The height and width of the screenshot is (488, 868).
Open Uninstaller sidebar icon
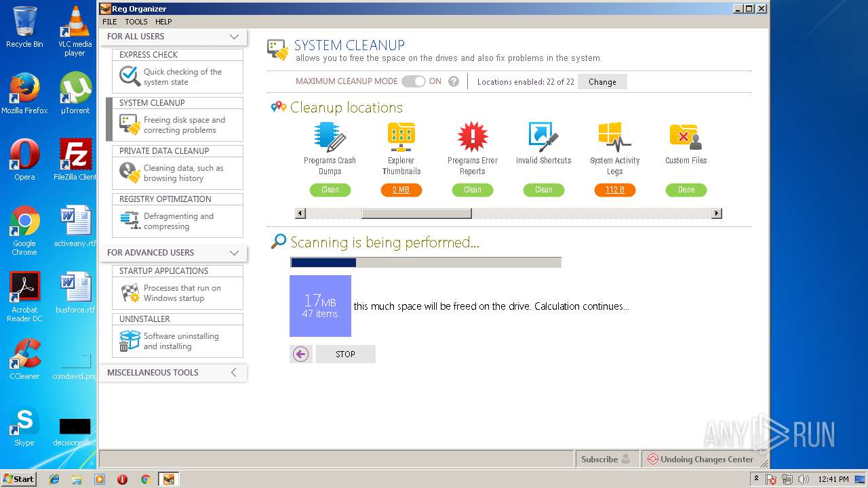pos(130,341)
